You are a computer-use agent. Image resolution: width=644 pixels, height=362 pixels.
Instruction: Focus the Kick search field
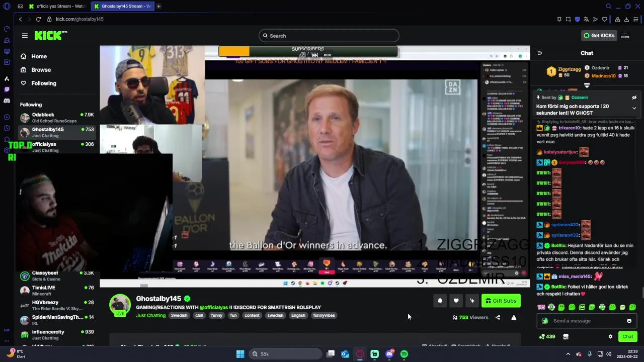[329, 36]
